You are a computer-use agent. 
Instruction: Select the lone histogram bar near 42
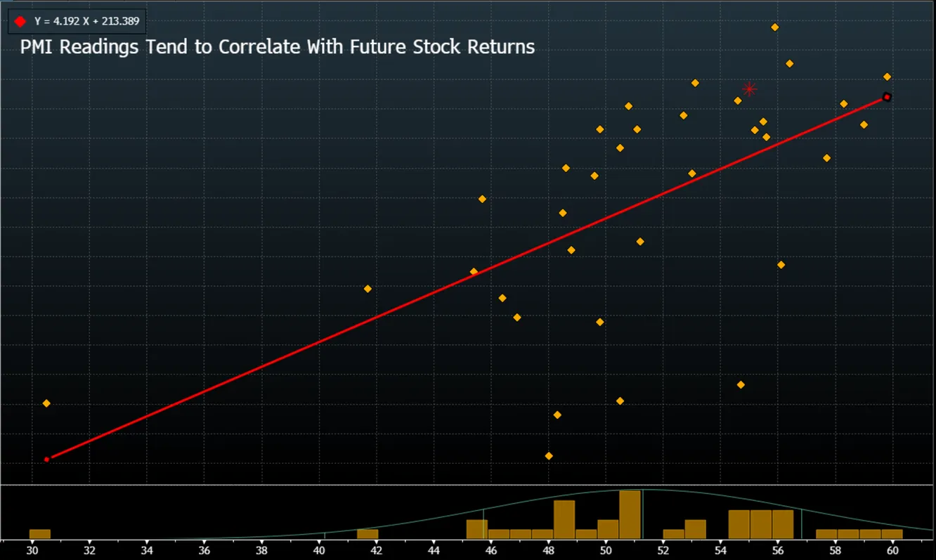pyautogui.click(x=368, y=534)
